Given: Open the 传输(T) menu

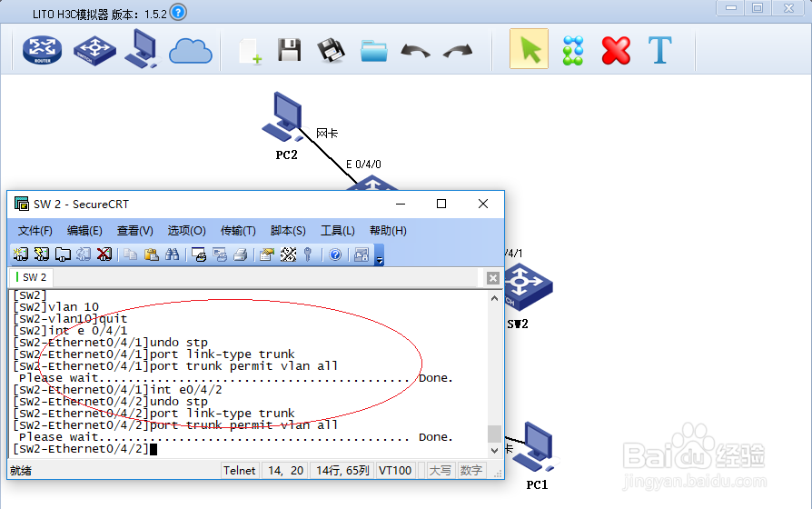Looking at the screenshot, I should 238,231.
